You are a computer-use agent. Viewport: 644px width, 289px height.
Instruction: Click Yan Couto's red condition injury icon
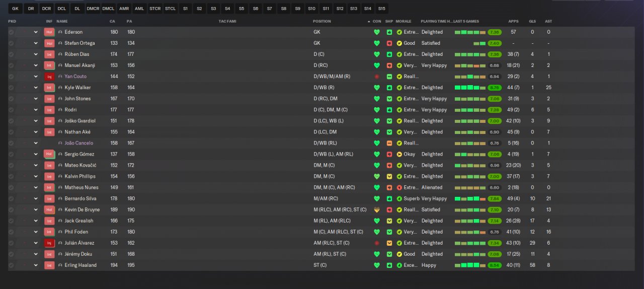377,77
